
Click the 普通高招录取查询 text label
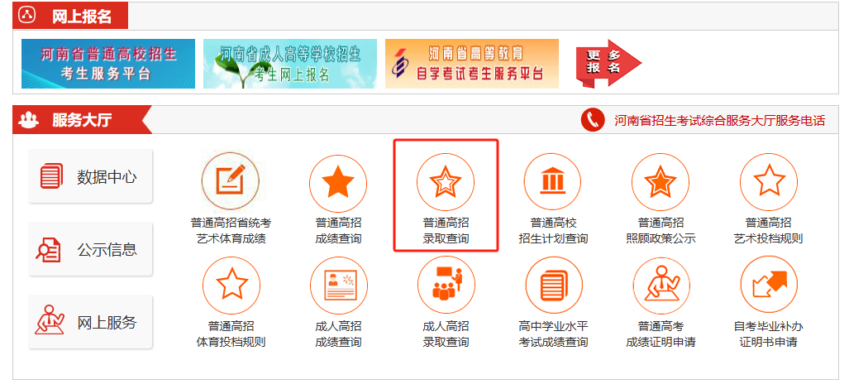(x=446, y=231)
